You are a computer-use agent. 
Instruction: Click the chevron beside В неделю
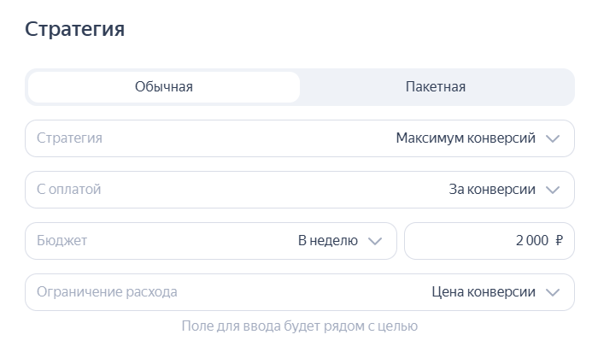(374, 241)
